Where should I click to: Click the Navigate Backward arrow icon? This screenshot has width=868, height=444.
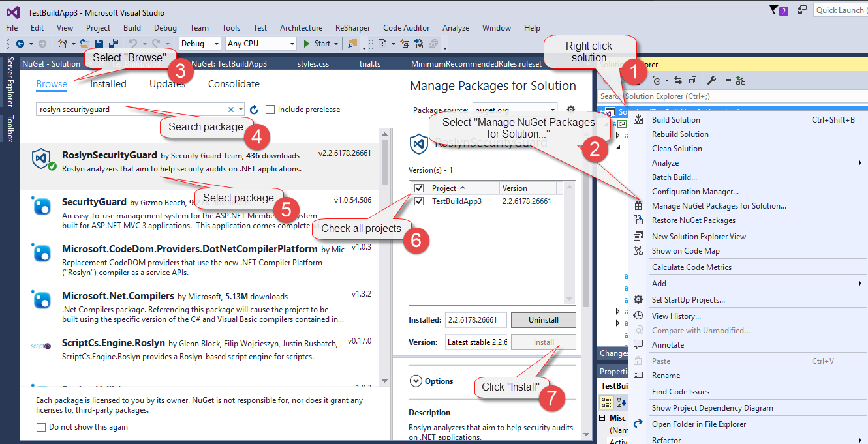click(20, 44)
